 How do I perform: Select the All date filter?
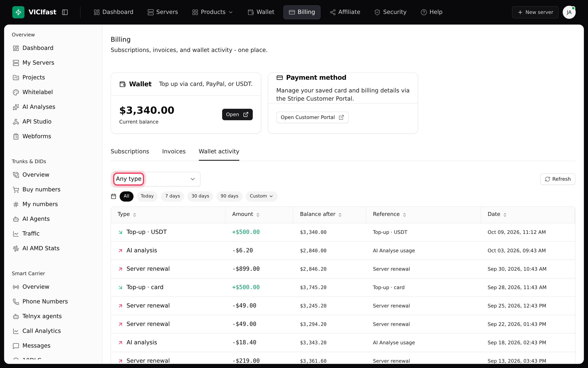[126, 196]
